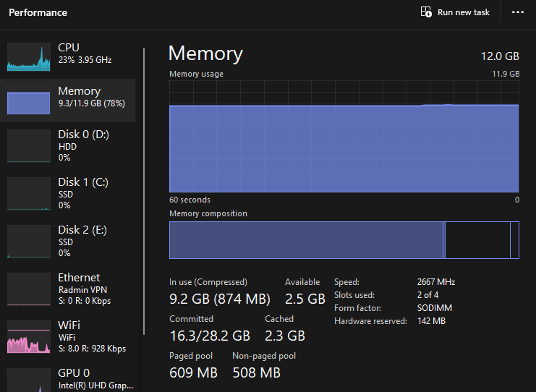The height and width of the screenshot is (392, 536).
Task: Select the GPU 0 Intel UHD graph
Action: click(29, 380)
